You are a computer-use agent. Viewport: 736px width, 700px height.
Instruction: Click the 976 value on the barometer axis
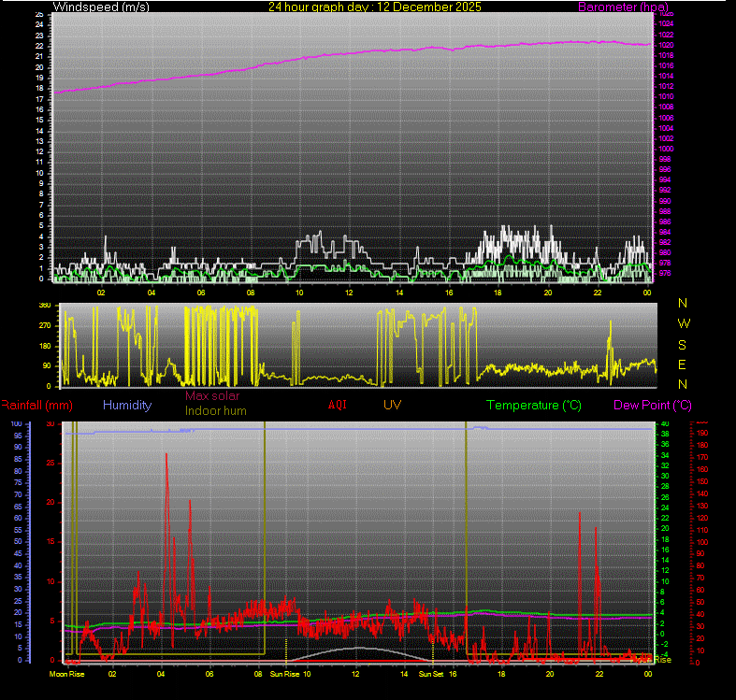[665, 273]
